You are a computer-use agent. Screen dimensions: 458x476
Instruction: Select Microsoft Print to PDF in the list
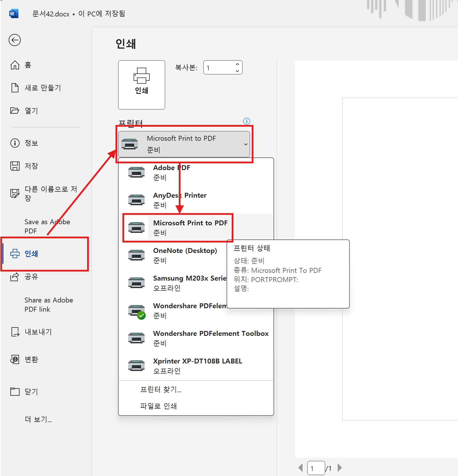190,223
